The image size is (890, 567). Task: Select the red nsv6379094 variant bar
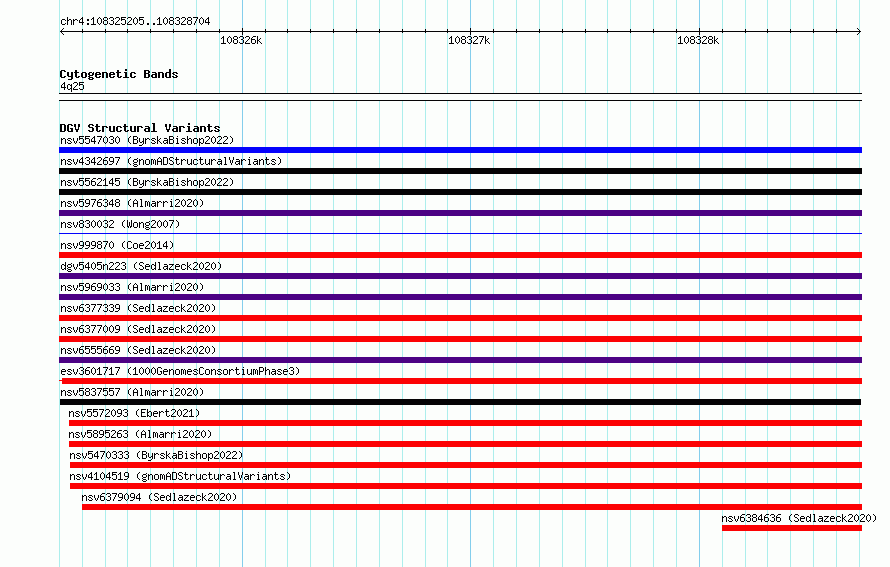coord(472,507)
